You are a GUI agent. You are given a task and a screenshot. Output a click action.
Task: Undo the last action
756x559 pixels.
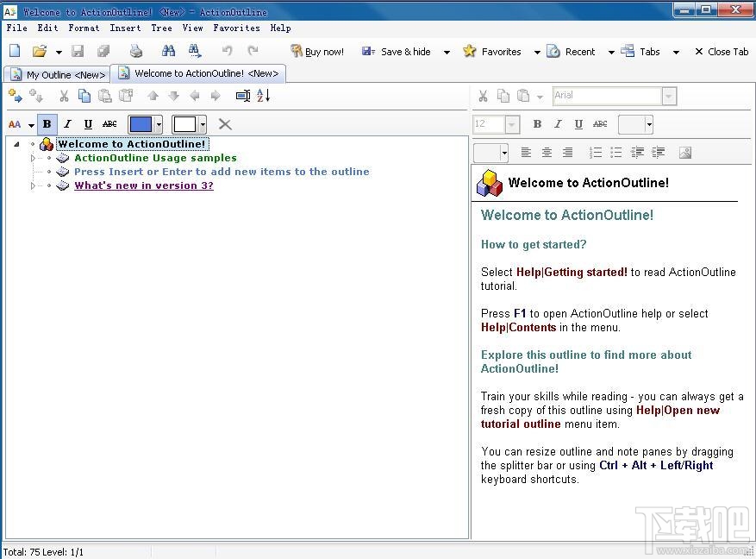click(227, 50)
